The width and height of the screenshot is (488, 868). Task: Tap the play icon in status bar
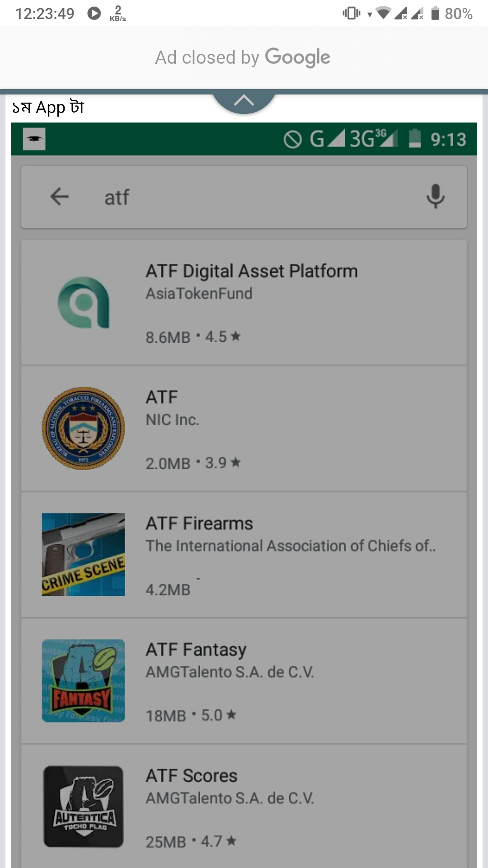pyautogui.click(x=94, y=13)
